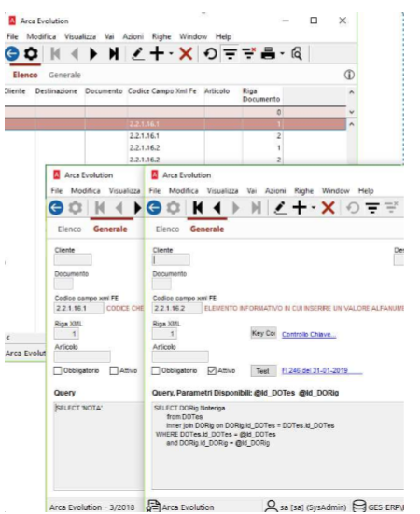This screenshot has width=420, height=514.
Task: Add record with plus in right front window
Action: [x=300, y=207]
